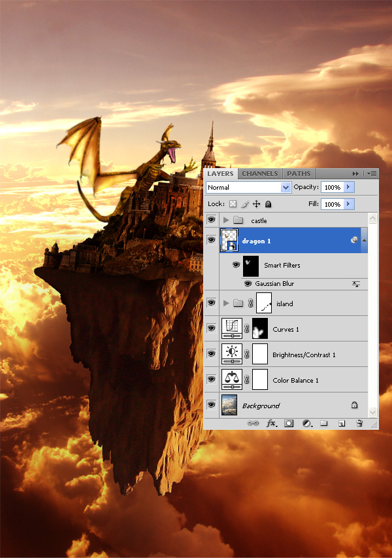Screen dimensions: 392x558
Task: Click the island group folder icon
Action: [x=238, y=303]
